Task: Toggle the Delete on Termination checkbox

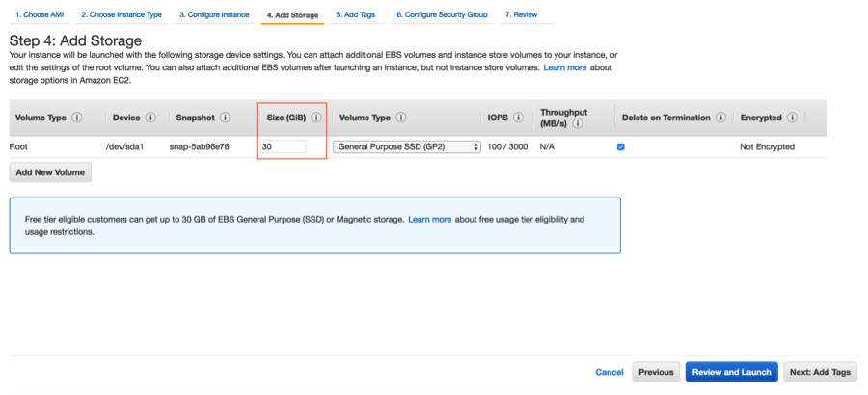Action: pyautogui.click(x=621, y=146)
